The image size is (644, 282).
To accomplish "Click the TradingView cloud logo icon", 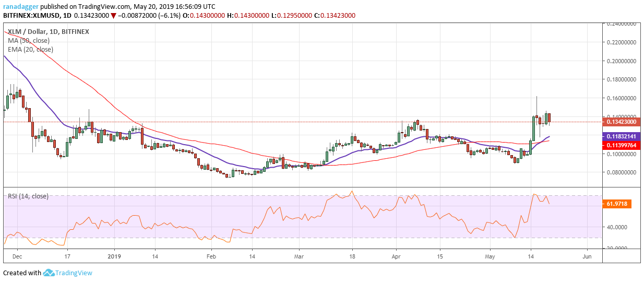I will tap(50, 273).
